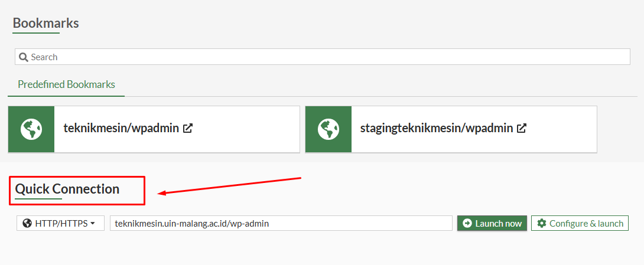Expand the caret next to HTTP/HTTPS
644x265 pixels.
coord(93,224)
